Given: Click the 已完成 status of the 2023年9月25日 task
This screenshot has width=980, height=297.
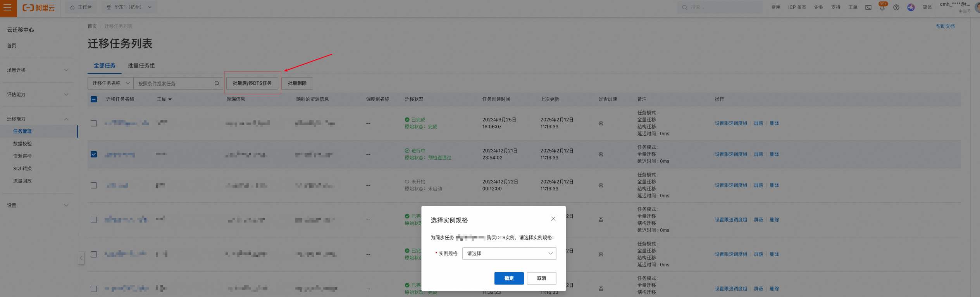Looking at the screenshot, I should coord(418,120).
